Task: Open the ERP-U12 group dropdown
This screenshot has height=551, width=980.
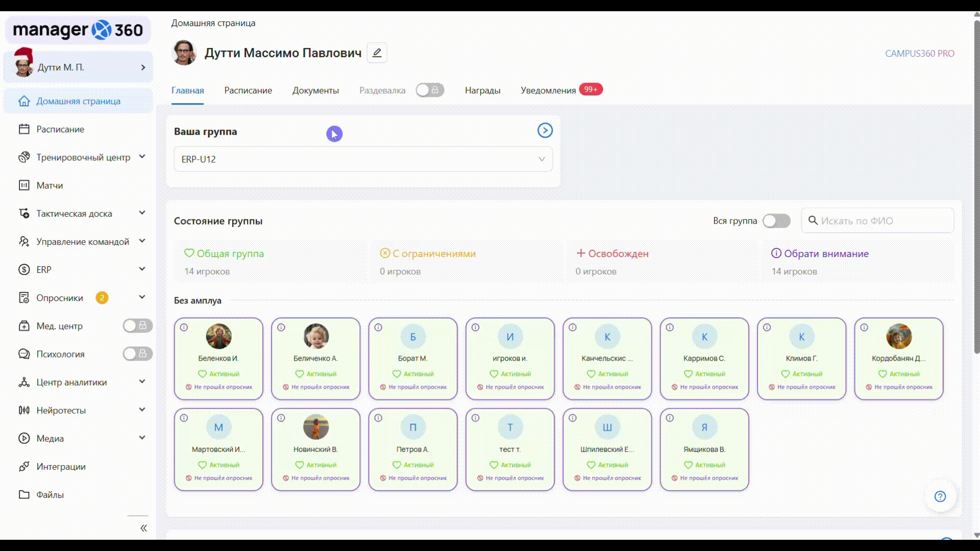Action: [x=363, y=159]
